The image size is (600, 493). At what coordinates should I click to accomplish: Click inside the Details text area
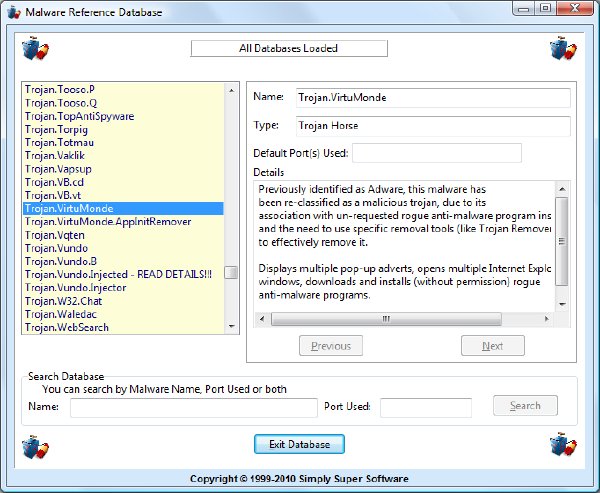404,245
